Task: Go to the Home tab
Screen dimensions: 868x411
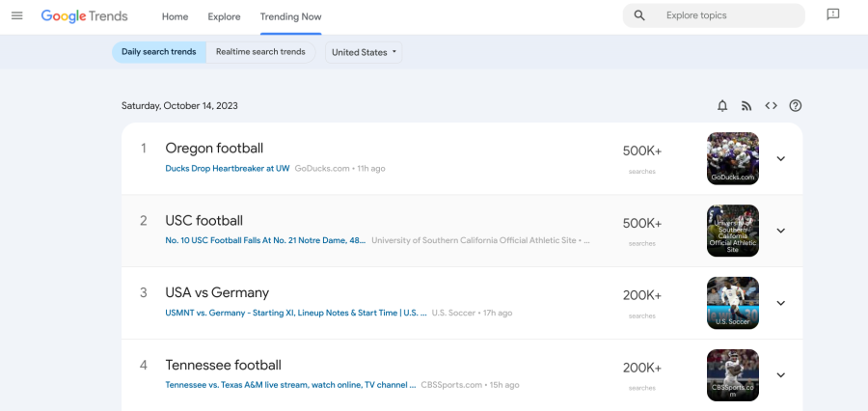Action: pos(175,16)
